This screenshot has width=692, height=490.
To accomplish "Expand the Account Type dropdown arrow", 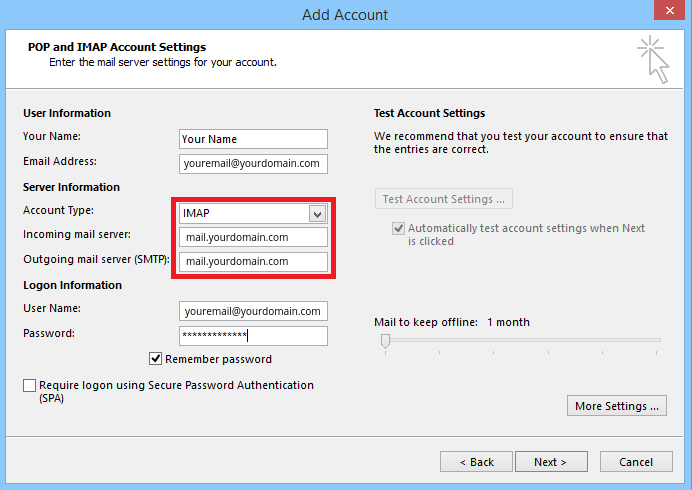I will [x=317, y=213].
